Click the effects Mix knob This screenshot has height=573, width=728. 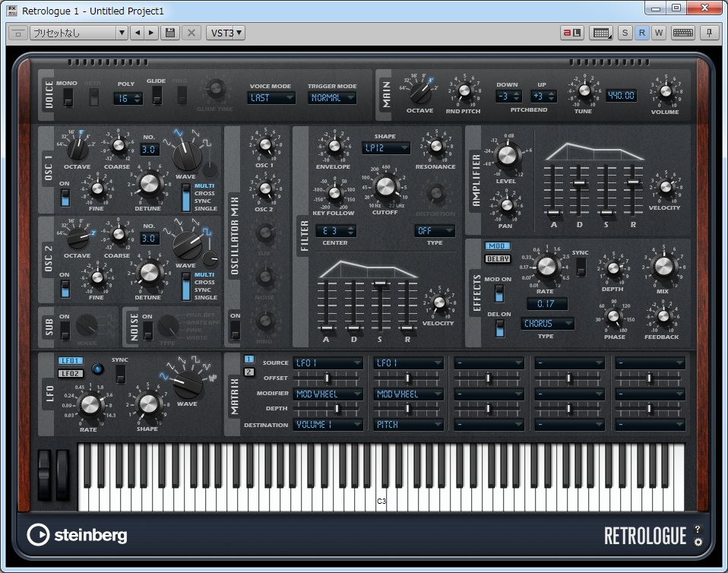pyautogui.click(x=663, y=267)
